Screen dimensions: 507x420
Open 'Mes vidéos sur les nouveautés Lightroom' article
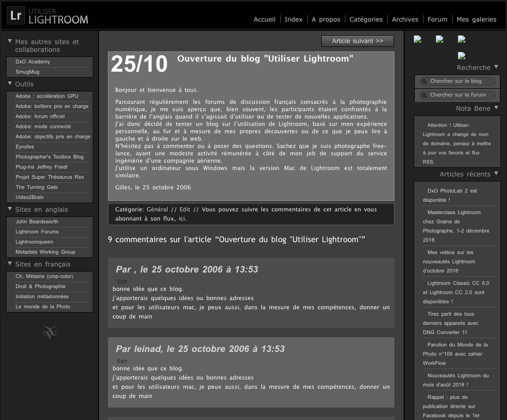(x=449, y=261)
